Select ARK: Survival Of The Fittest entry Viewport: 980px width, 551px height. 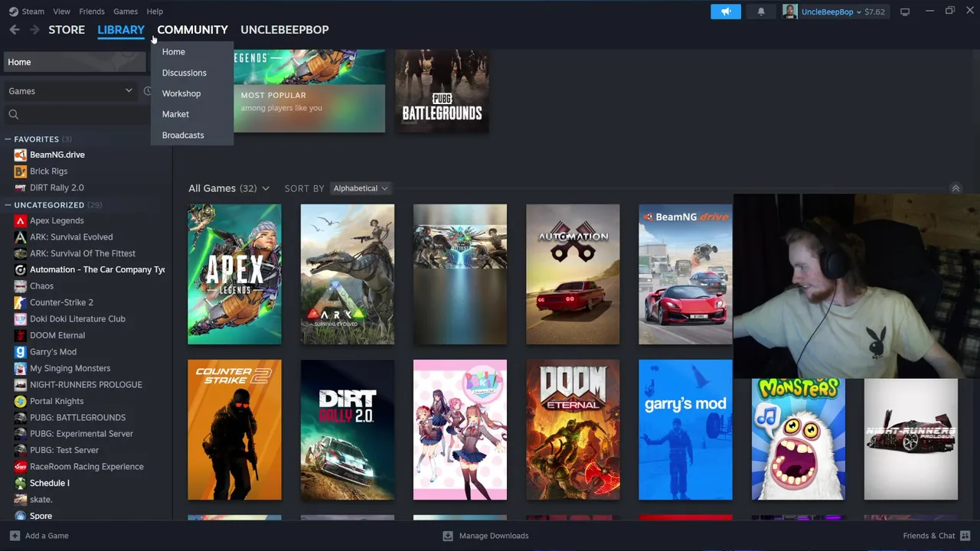83,253
